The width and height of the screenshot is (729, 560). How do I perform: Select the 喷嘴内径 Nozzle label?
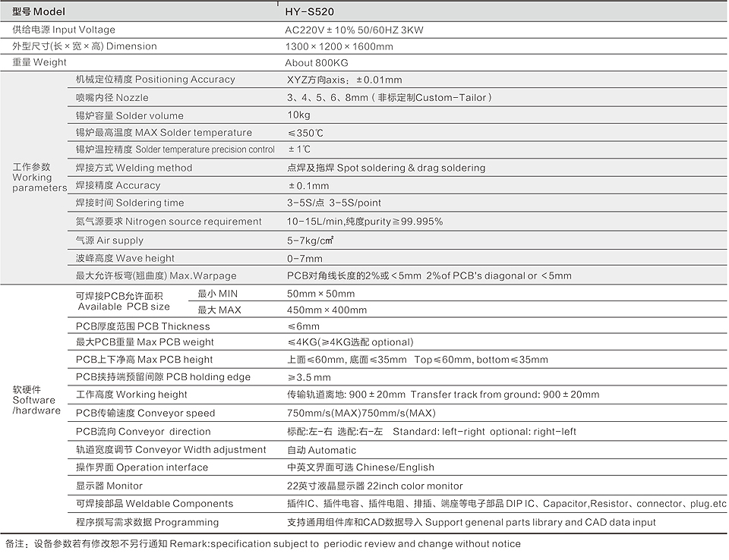(112, 98)
